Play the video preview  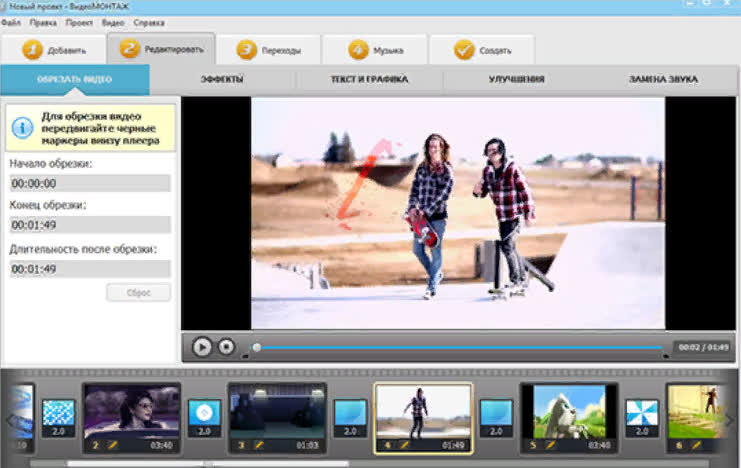[x=202, y=347]
